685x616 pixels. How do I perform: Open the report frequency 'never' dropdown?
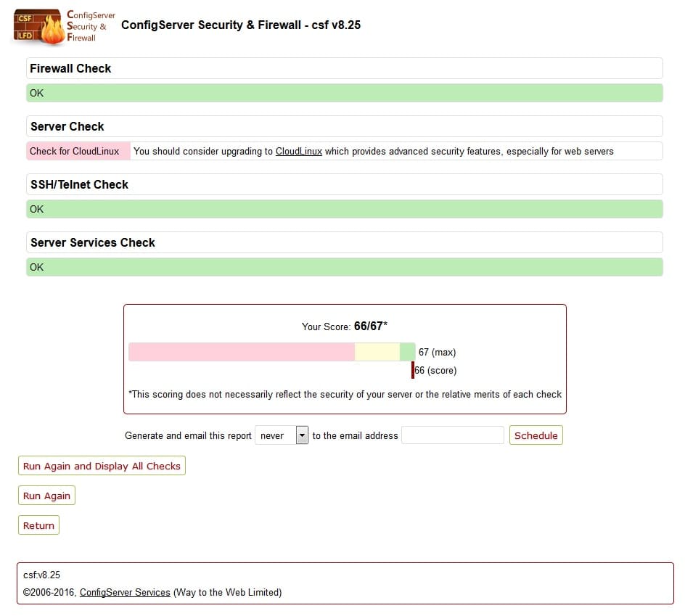(282, 435)
